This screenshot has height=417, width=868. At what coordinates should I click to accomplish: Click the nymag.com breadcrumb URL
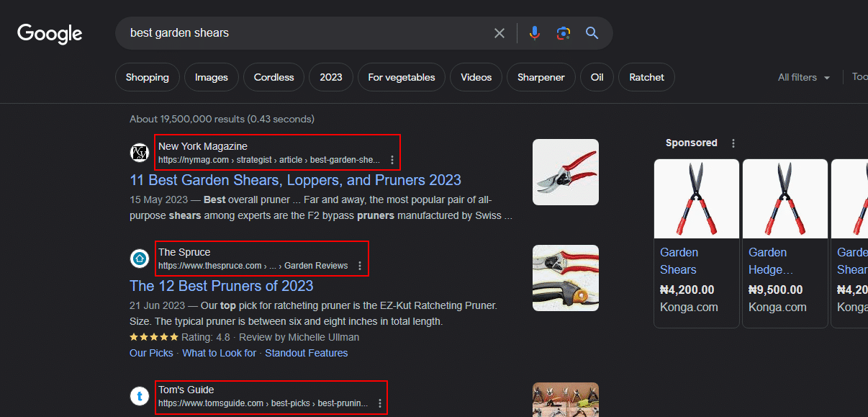tap(269, 160)
